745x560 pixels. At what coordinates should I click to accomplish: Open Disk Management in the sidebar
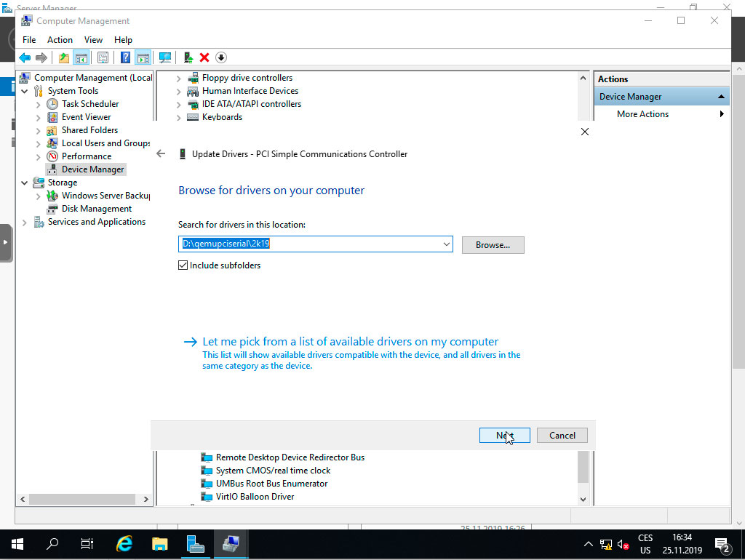pyautogui.click(x=95, y=208)
